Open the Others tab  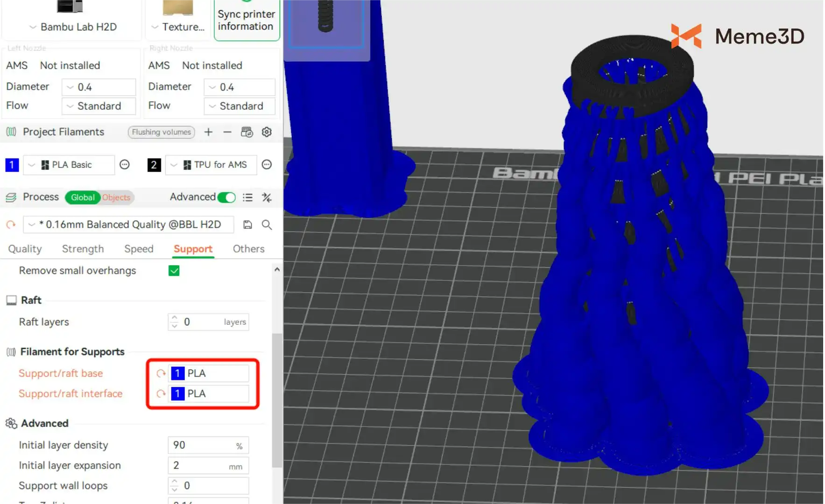[x=248, y=249]
